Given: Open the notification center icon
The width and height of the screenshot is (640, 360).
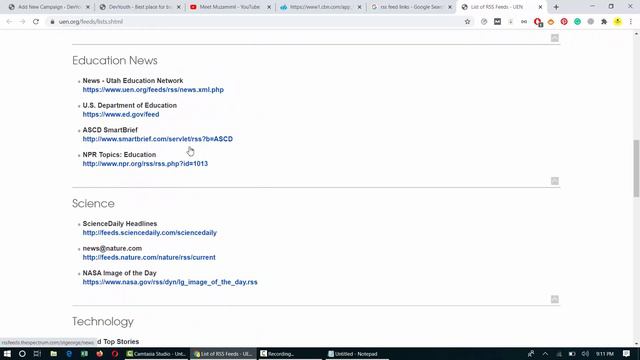Looking at the screenshot, I should coord(627,354).
